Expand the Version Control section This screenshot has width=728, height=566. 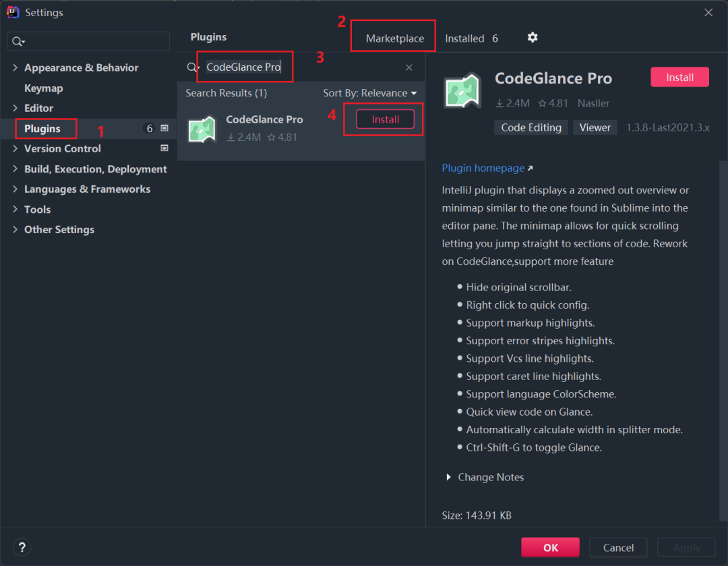(x=16, y=148)
